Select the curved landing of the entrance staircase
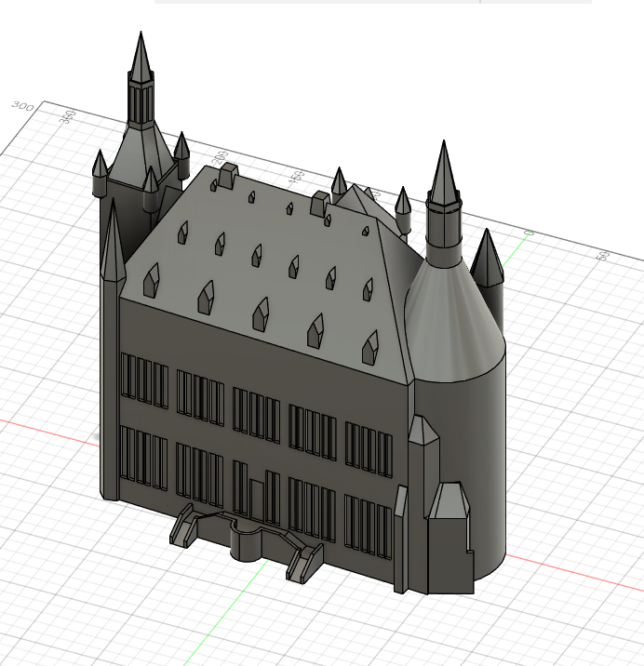This screenshot has height=666, width=644. click(247, 541)
